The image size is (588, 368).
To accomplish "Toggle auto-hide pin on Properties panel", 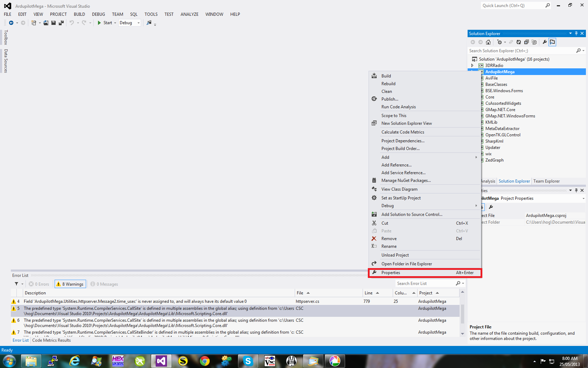I will (576, 190).
